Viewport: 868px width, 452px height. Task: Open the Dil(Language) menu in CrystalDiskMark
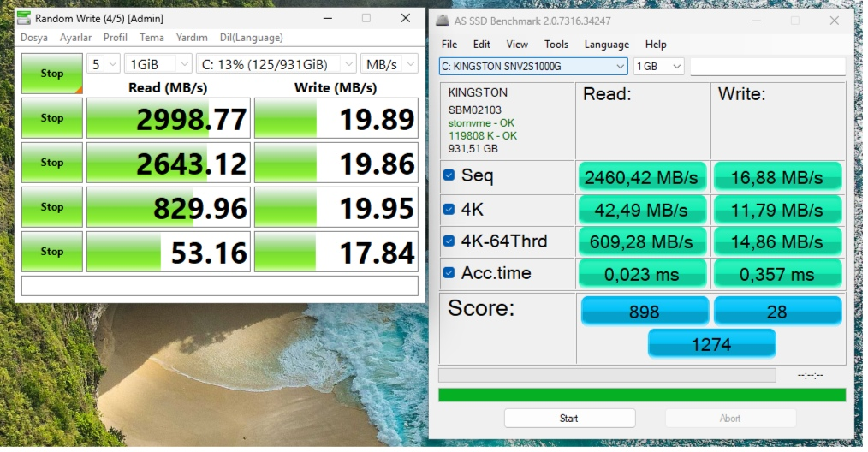point(252,38)
